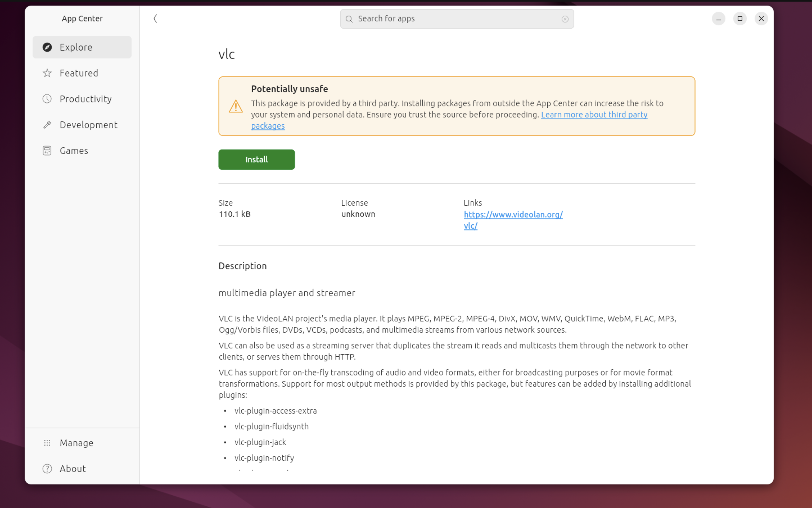Go back with the chevron arrow
This screenshot has width=812, height=508.
click(x=155, y=19)
